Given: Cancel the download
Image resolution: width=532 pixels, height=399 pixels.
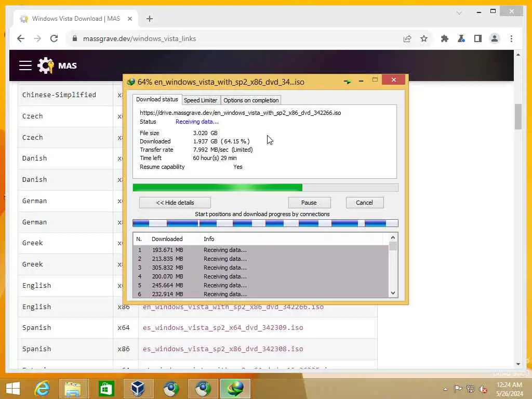Looking at the screenshot, I should [364, 203].
